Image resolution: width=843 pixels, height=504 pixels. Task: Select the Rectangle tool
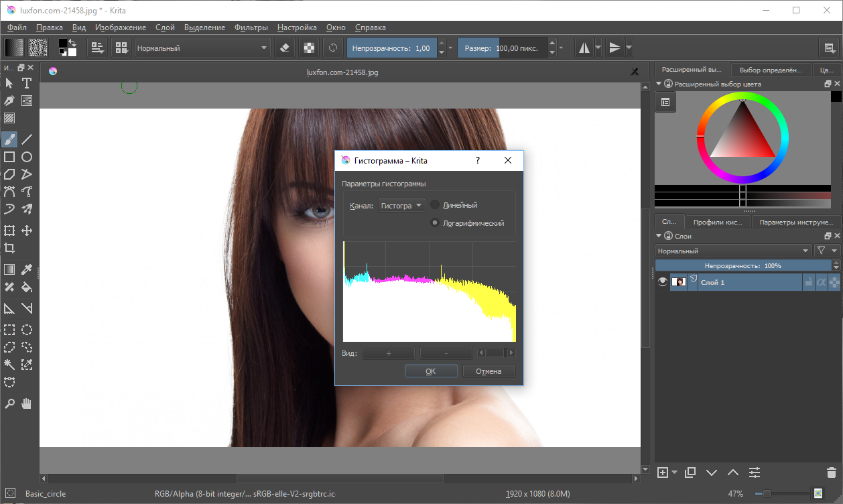coord(9,157)
